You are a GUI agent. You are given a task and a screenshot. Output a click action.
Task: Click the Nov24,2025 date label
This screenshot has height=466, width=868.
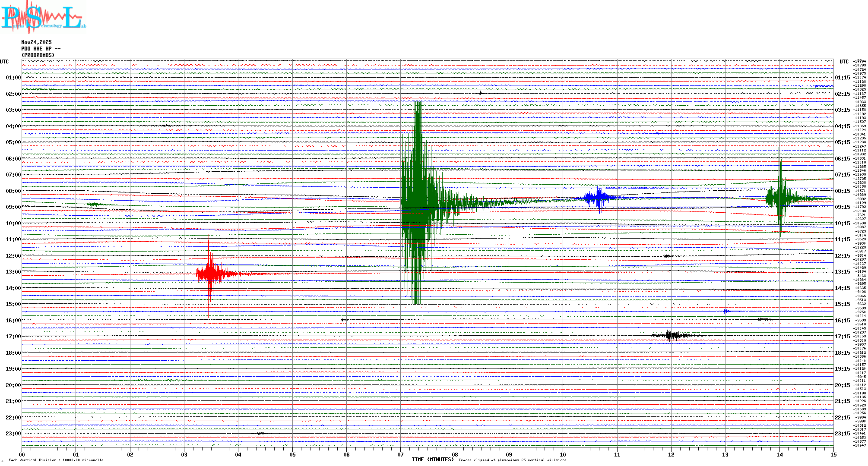tap(36, 42)
